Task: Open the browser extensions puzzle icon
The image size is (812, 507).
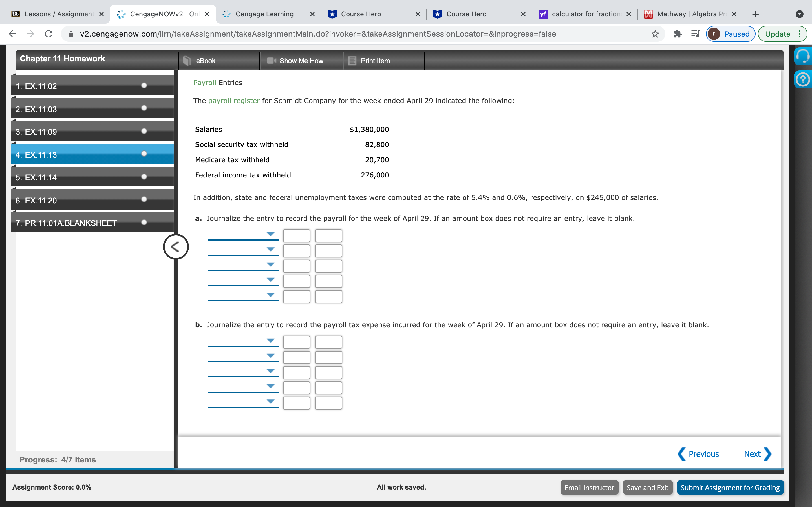Action: tap(678, 34)
